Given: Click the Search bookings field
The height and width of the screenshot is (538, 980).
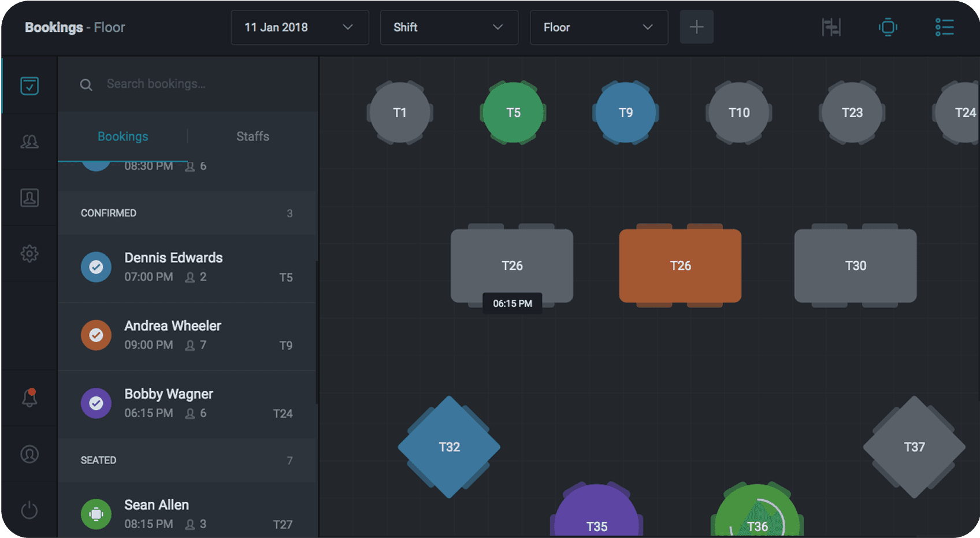Looking at the screenshot, I should [x=196, y=84].
